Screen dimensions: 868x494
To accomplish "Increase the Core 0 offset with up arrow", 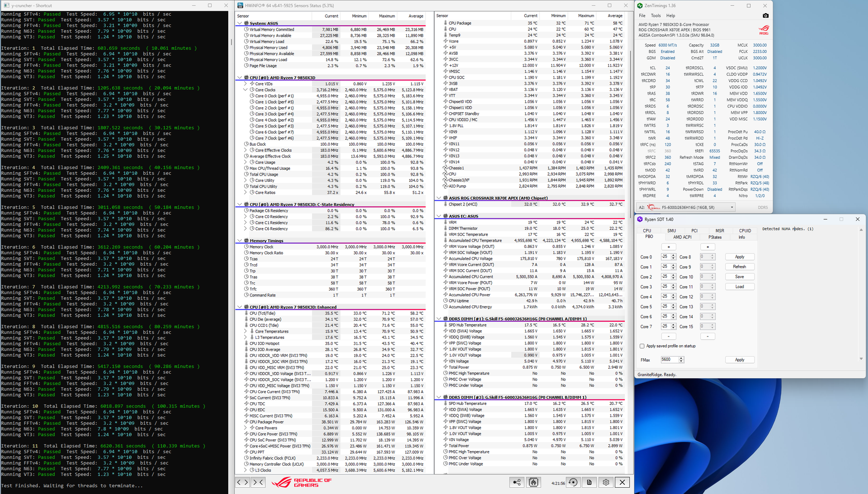I will pyautogui.click(x=674, y=255).
